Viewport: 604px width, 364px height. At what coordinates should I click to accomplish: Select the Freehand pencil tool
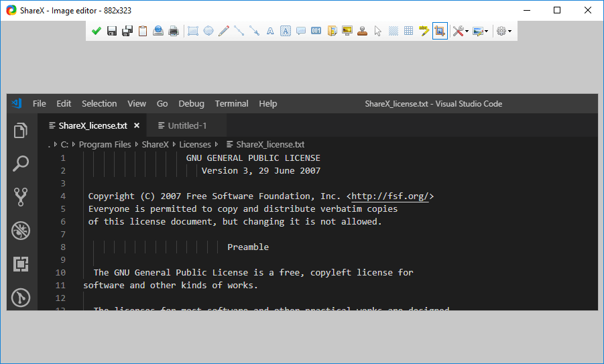(x=224, y=31)
